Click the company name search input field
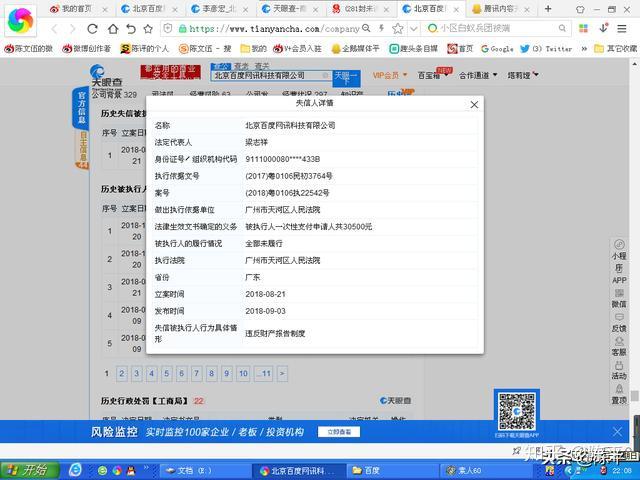Viewport: 640px width, 480px height. click(272, 76)
